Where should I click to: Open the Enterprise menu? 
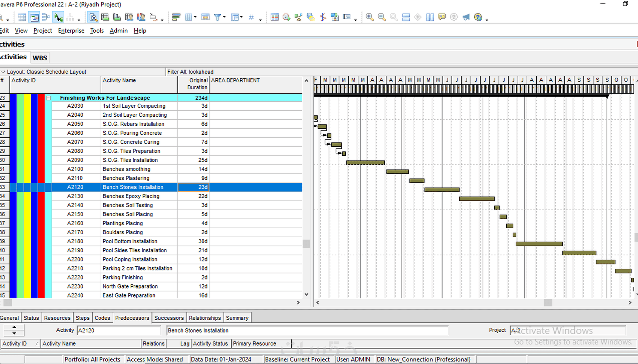pos(71,31)
